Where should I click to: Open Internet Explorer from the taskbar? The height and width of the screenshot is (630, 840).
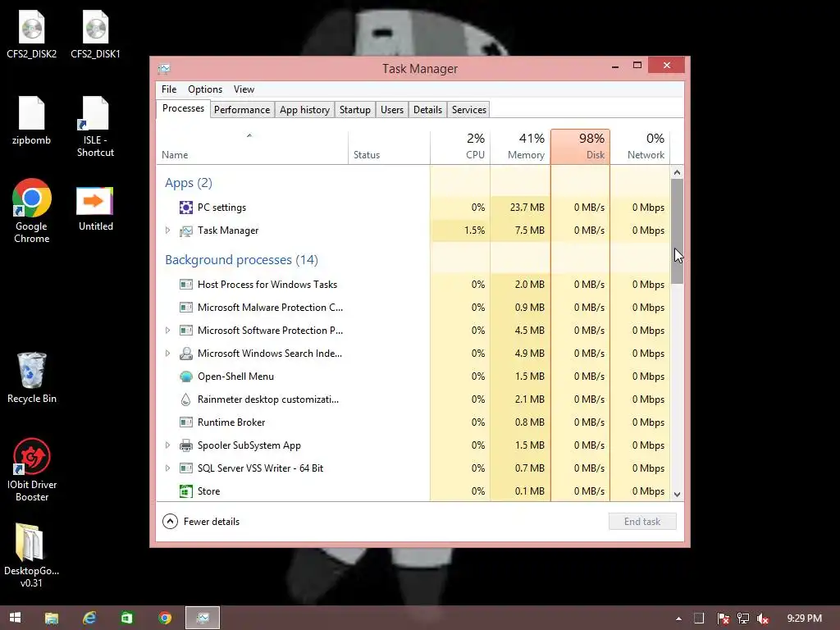point(89,619)
